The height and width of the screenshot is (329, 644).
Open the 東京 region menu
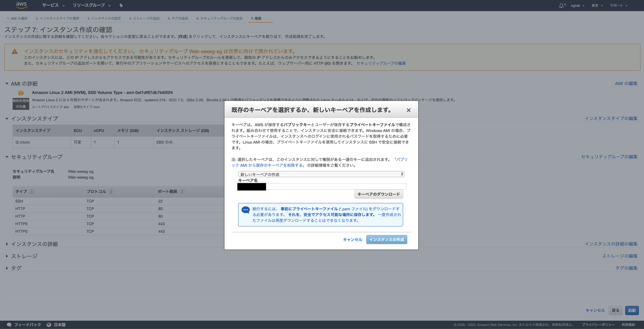[x=597, y=6]
